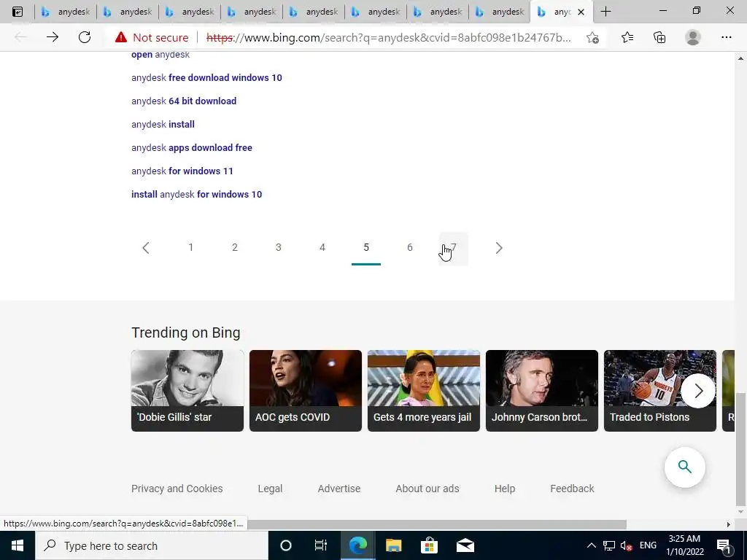
Task: Open Johnny Carson trending card
Action: point(542,391)
